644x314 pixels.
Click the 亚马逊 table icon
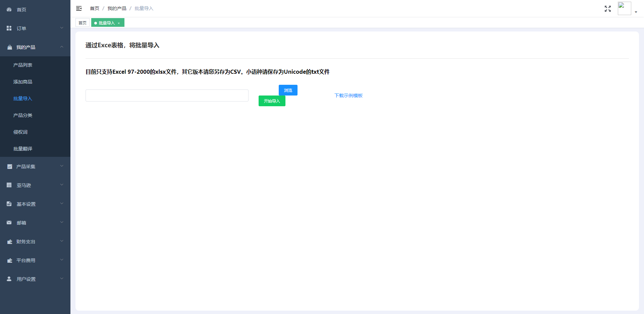9,185
